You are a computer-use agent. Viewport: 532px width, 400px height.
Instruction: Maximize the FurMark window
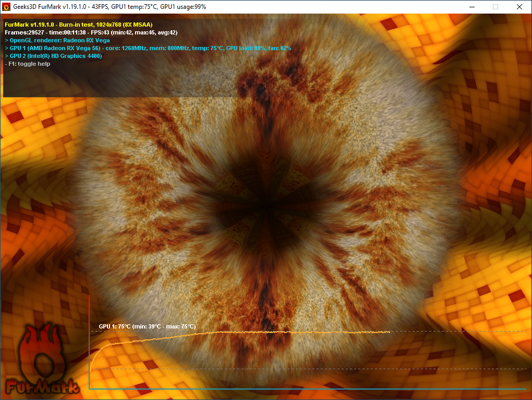point(495,7)
